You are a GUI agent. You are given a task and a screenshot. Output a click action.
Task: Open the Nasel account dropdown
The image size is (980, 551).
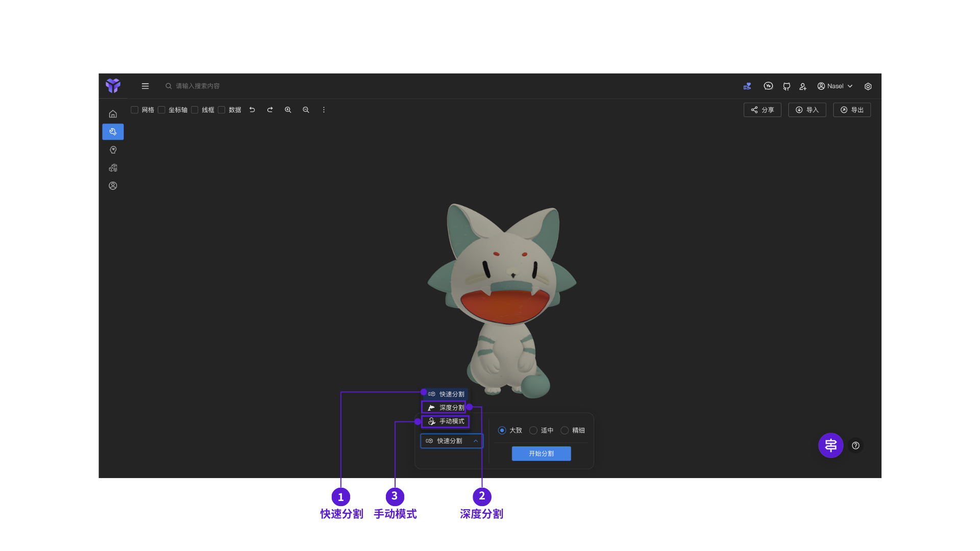click(835, 86)
